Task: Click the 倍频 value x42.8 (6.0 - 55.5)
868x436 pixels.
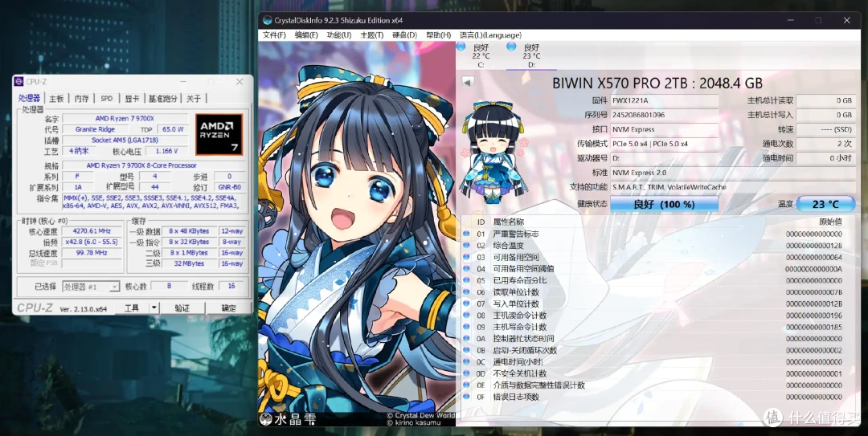Action: 92,242
